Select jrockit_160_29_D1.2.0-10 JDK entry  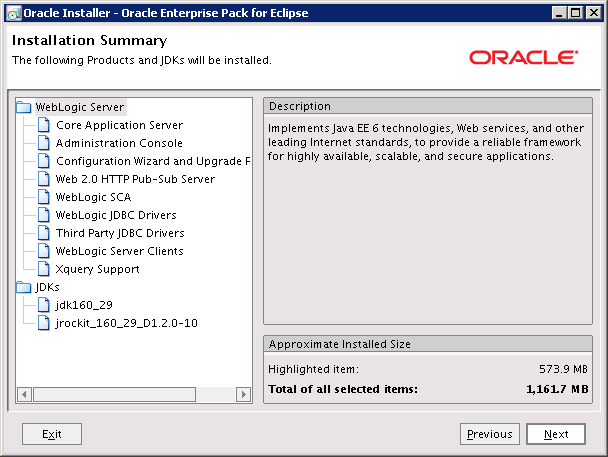(126, 323)
